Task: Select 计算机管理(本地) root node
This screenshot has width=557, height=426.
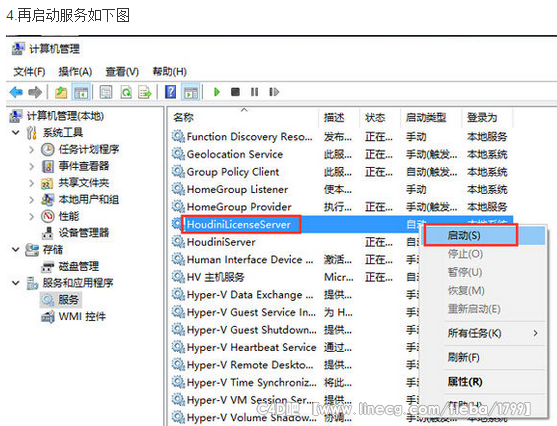Action: [65, 116]
